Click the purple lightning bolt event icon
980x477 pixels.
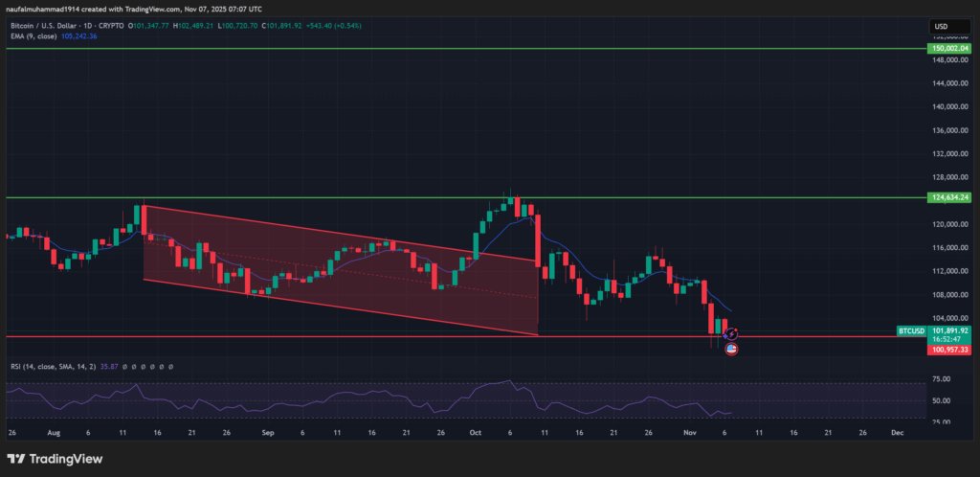click(x=732, y=333)
